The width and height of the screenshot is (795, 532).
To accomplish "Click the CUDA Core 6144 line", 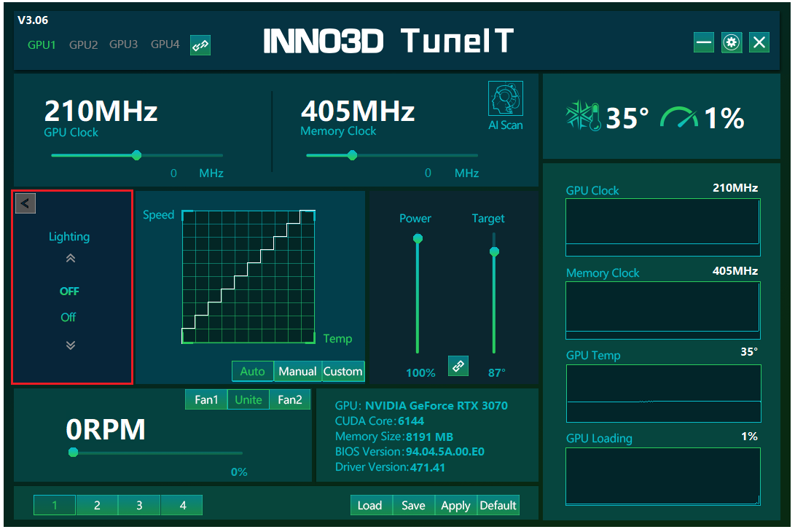I will click(379, 421).
